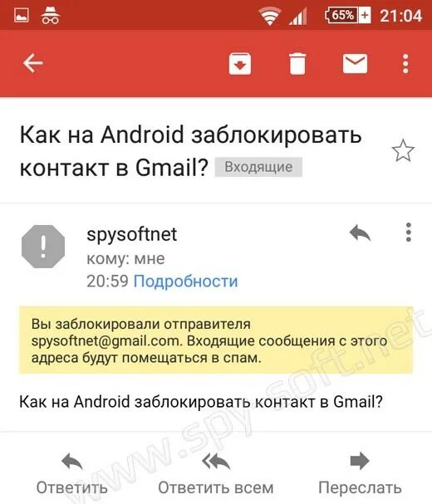
Task: Star this conversation
Action: pos(403,150)
